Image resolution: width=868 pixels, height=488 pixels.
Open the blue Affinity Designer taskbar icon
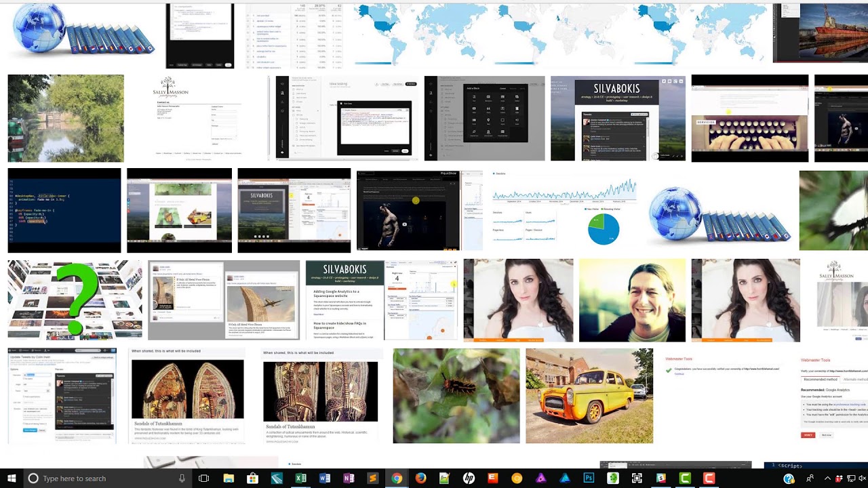coord(565,479)
